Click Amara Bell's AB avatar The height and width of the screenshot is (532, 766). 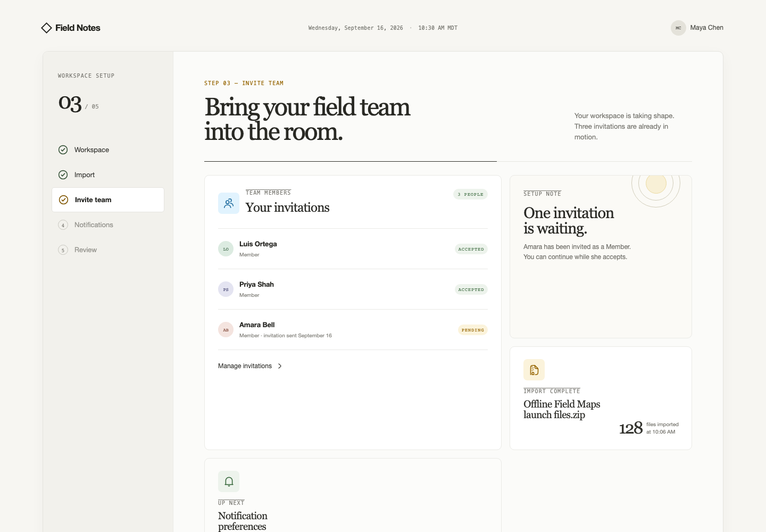tap(226, 330)
